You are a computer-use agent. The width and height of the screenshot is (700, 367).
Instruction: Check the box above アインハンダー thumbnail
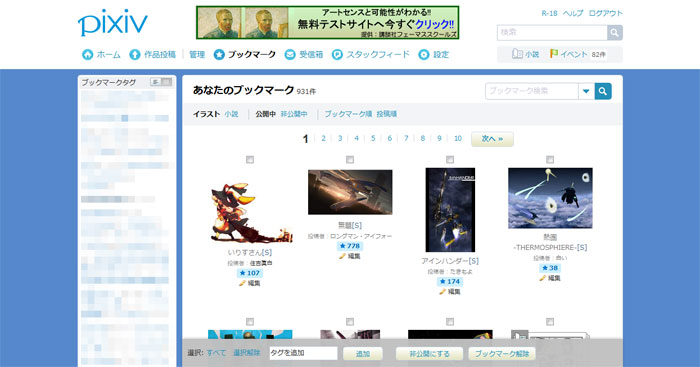450,159
